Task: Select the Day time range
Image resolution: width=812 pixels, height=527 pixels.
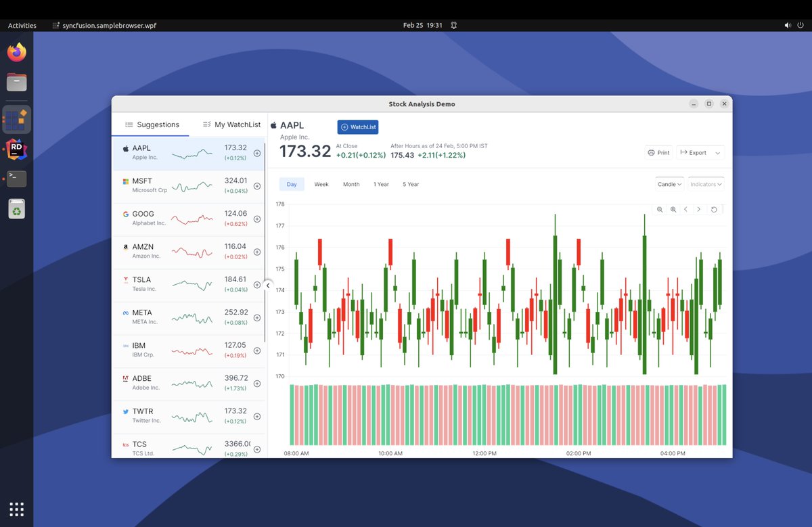Action: click(x=292, y=184)
